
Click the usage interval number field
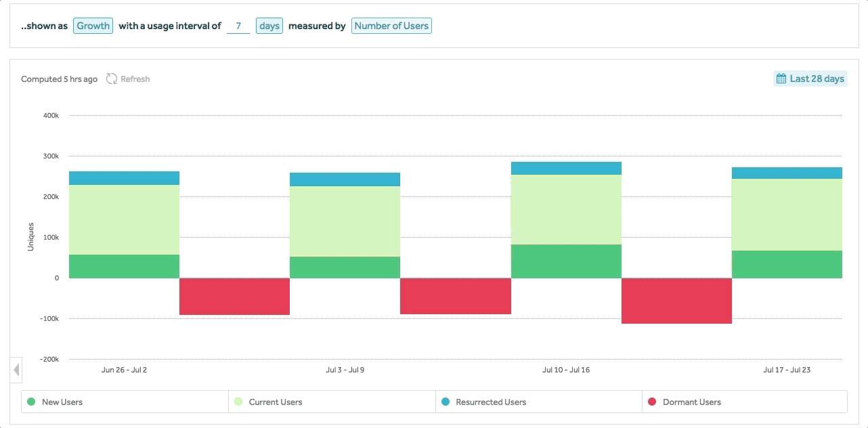click(238, 26)
